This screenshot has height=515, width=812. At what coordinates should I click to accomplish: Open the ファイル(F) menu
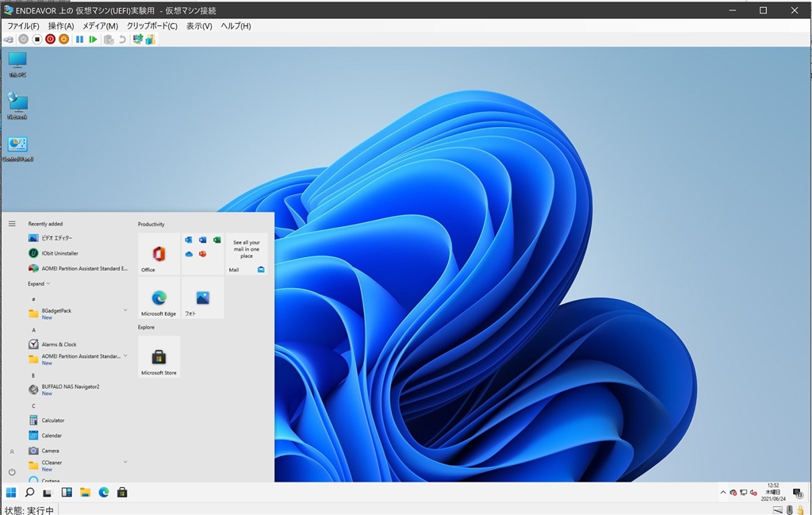tap(23, 26)
